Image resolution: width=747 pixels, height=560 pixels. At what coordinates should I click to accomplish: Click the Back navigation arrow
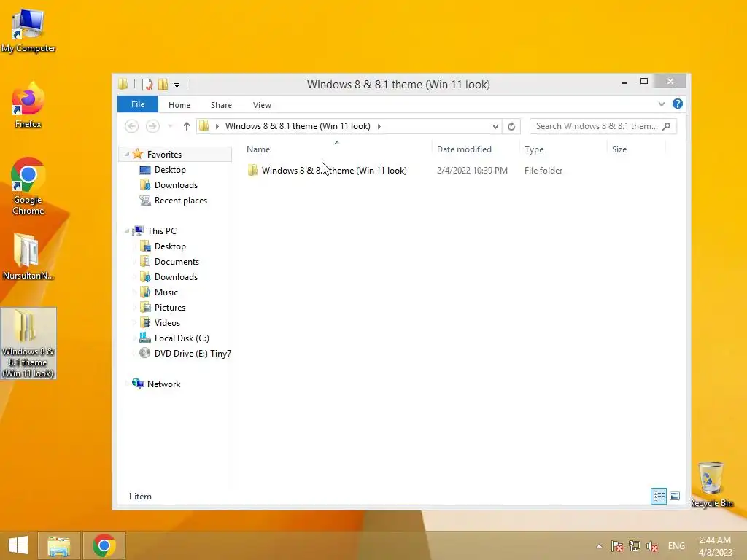pos(131,126)
